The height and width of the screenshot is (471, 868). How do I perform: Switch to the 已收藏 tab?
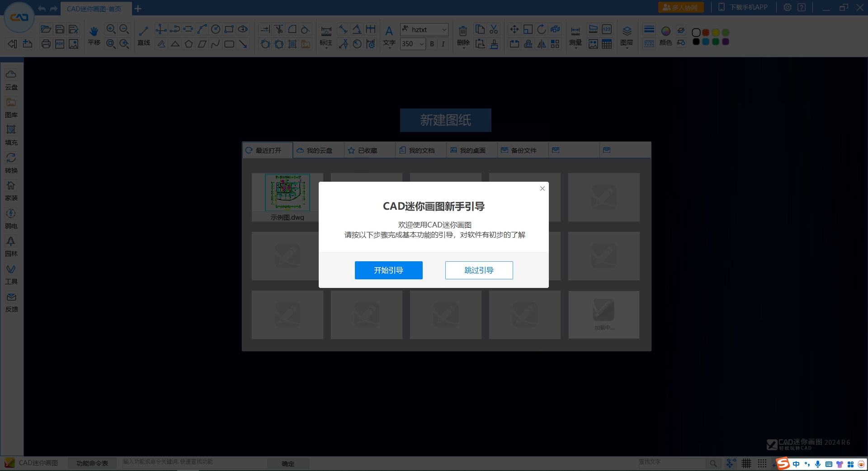tap(370, 150)
